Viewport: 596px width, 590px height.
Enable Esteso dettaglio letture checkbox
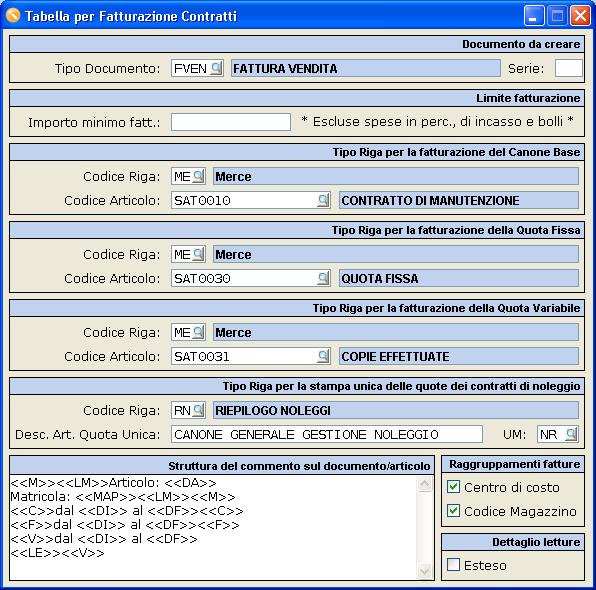pos(453,565)
